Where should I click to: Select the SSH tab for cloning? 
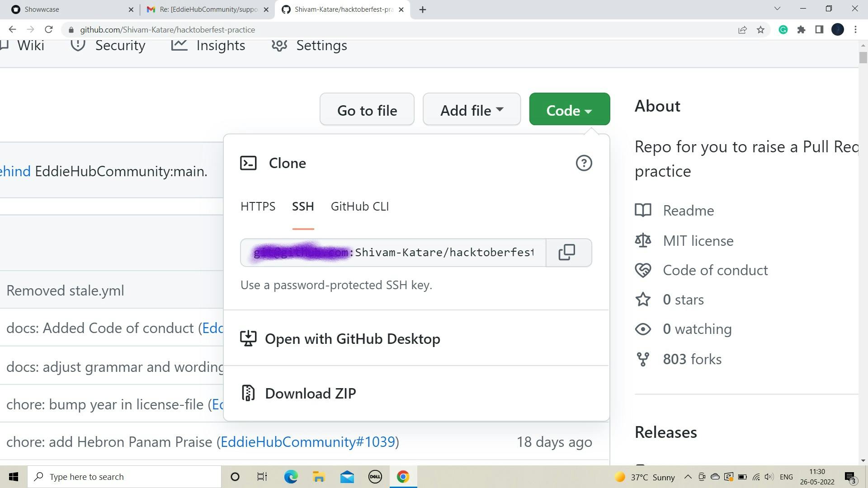pos(303,206)
